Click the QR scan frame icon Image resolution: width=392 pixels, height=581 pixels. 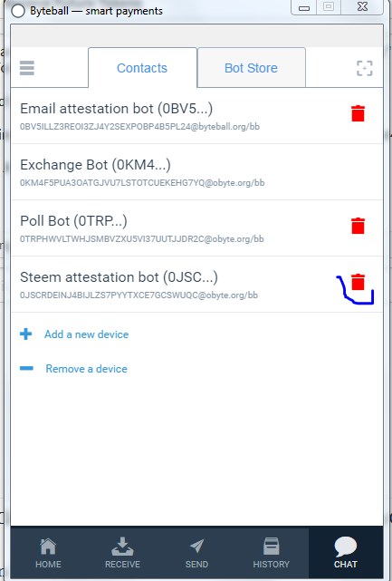pyautogui.click(x=365, y=68)
